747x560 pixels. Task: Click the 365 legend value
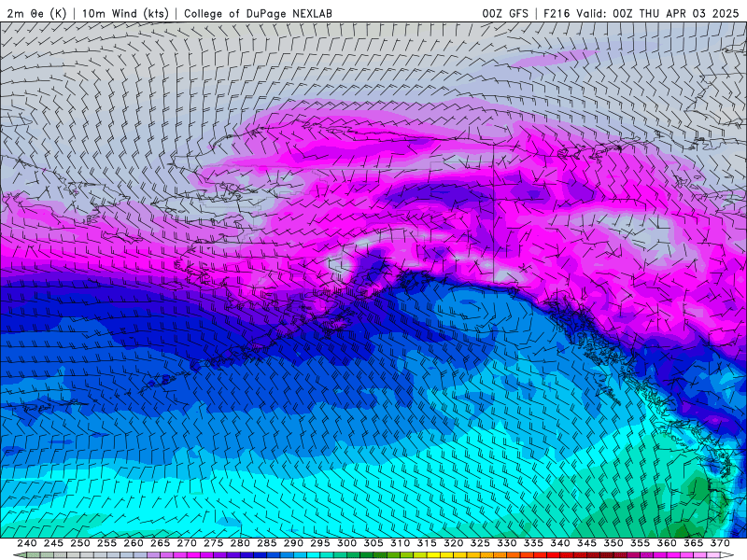[694, 543]
